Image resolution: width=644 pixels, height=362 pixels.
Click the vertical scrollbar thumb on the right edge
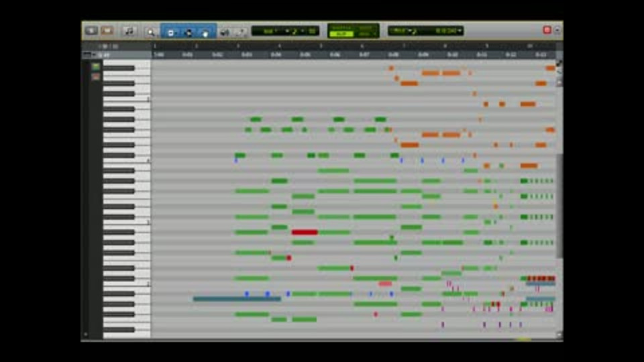click(x=559, y=206)
